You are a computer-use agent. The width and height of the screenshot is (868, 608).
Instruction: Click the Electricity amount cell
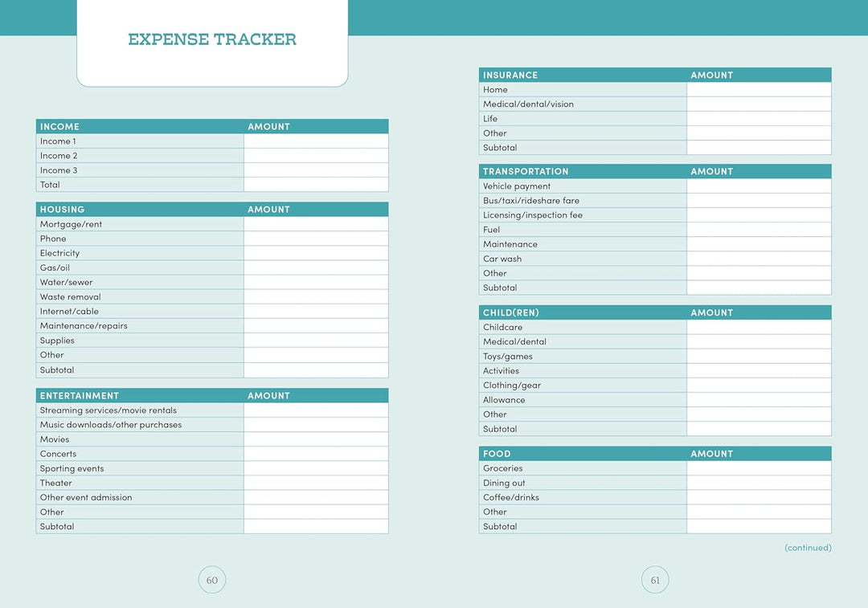point(316,253)
